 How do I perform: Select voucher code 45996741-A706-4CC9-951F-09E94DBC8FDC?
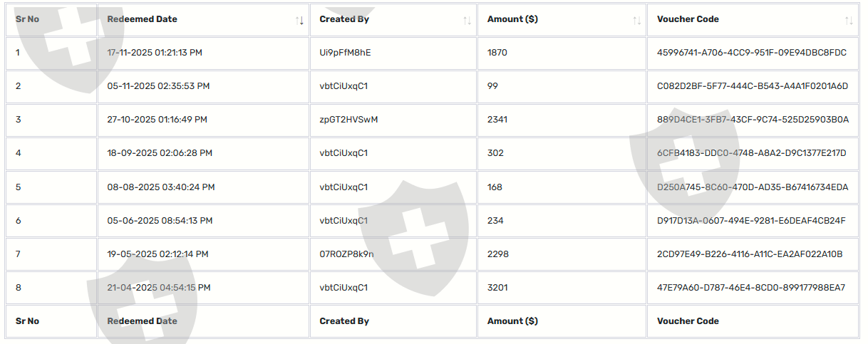(x=752, y=53)
